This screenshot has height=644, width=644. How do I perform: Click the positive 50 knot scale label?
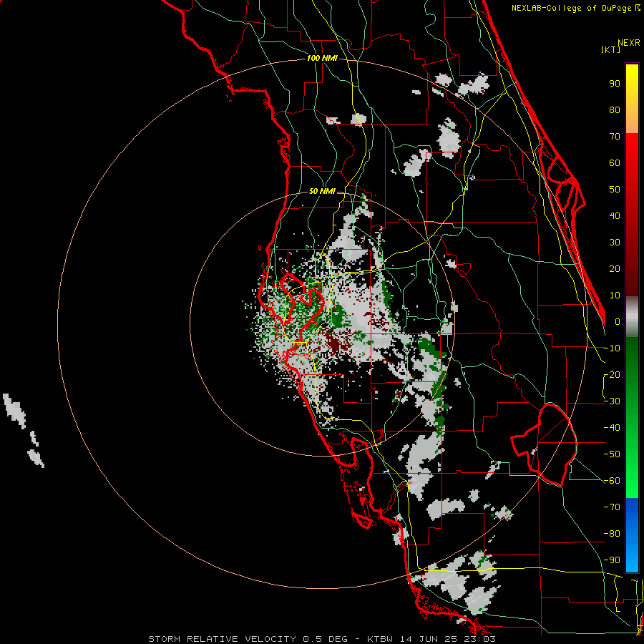tap(615, 190)
